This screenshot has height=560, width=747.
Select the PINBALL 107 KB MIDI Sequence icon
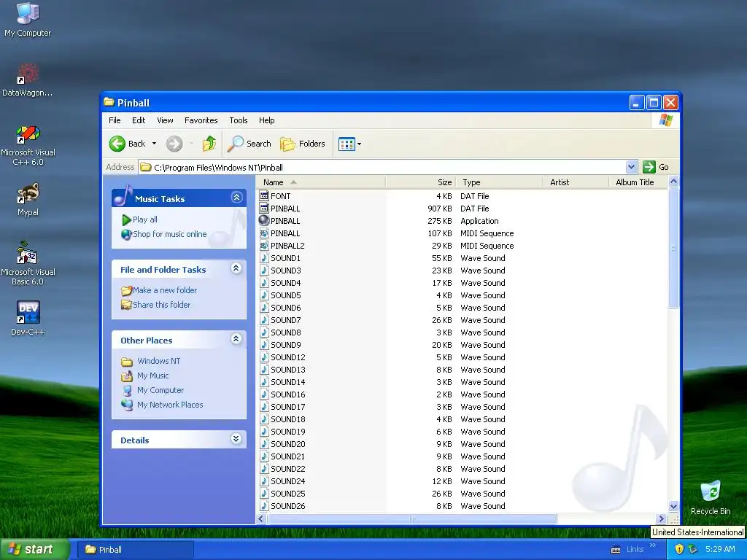[264, 233]
